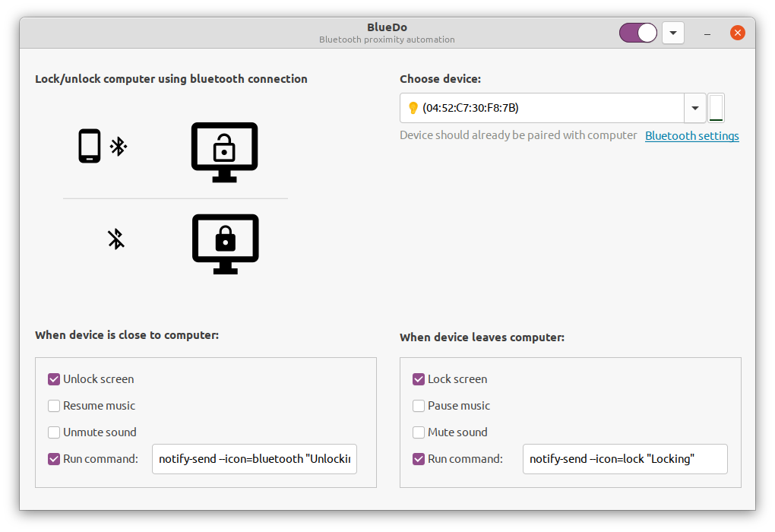The width and height of the screenshot is (775, 532).
Task: Edit the notify-send bluetooth Unlocking command field
Action: point(255,459)
